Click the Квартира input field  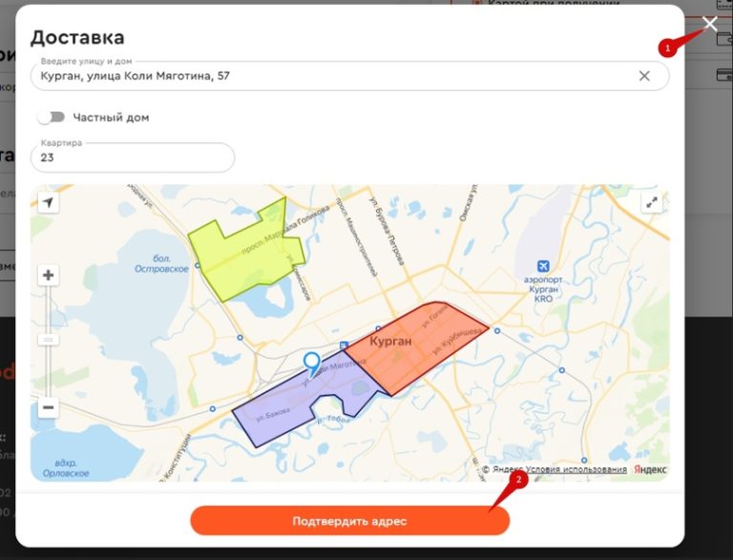tap(133, 158)
